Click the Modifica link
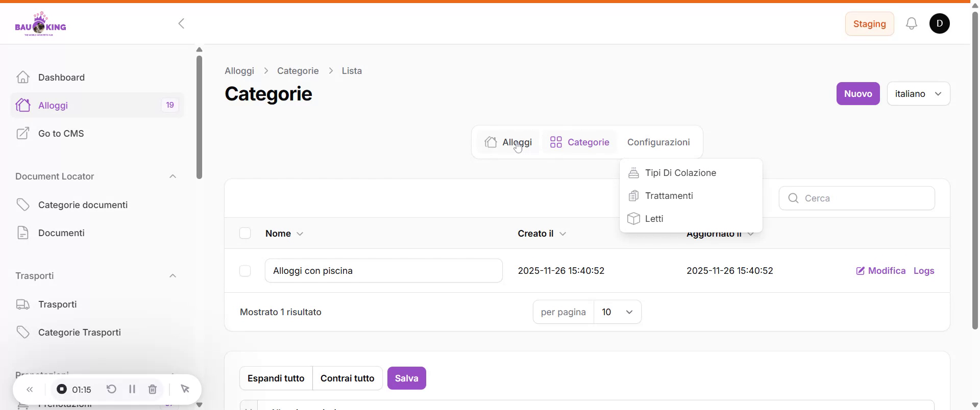Viewport: 980px width, 410px height. [x=881, y=271]
